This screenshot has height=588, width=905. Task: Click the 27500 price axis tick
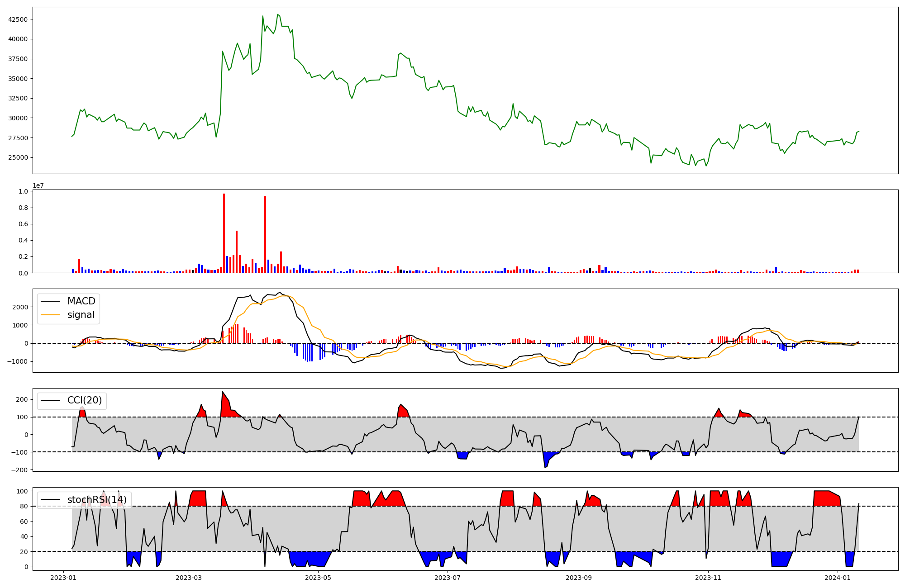tap(19, 138)
